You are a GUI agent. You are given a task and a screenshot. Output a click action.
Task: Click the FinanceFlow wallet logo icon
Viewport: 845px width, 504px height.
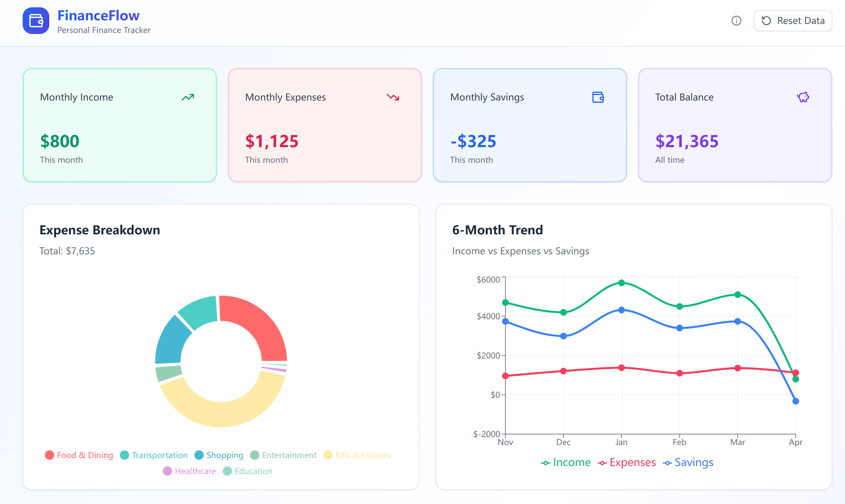pyautogui.click(x=36, y=20)
